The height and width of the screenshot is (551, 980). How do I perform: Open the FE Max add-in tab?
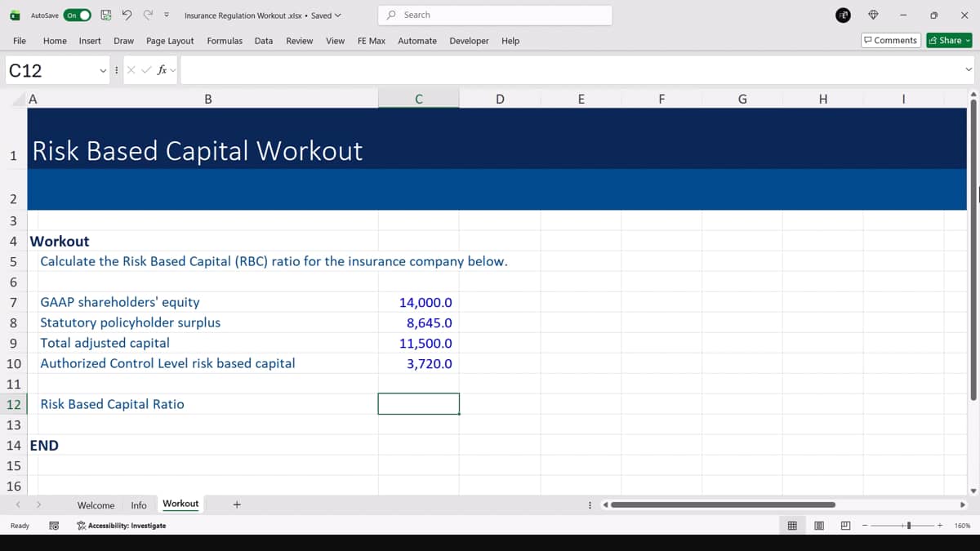[372, 41]
